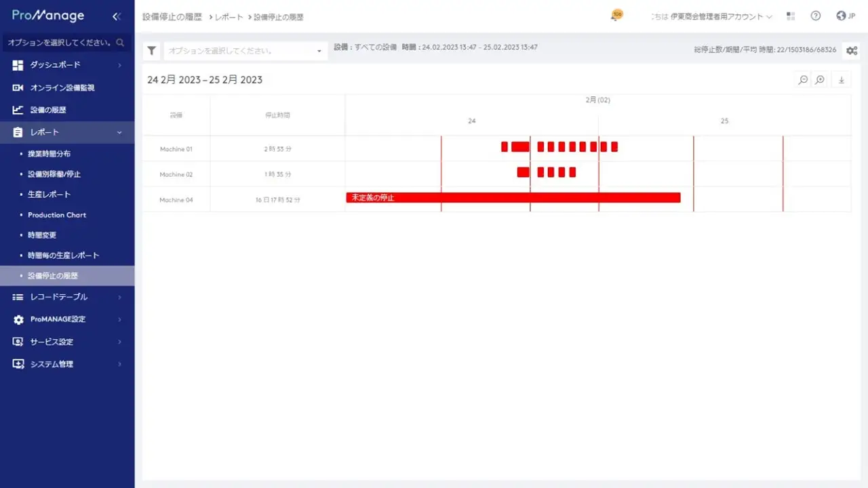
Task: Open report settings gears icon
Action: coord(852,50)
